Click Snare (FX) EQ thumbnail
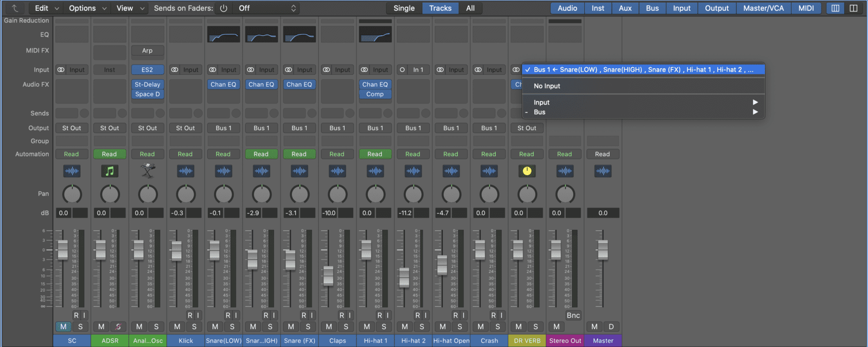Image resolution: width=868 pixels, height=347 pixels. (299, 35)
